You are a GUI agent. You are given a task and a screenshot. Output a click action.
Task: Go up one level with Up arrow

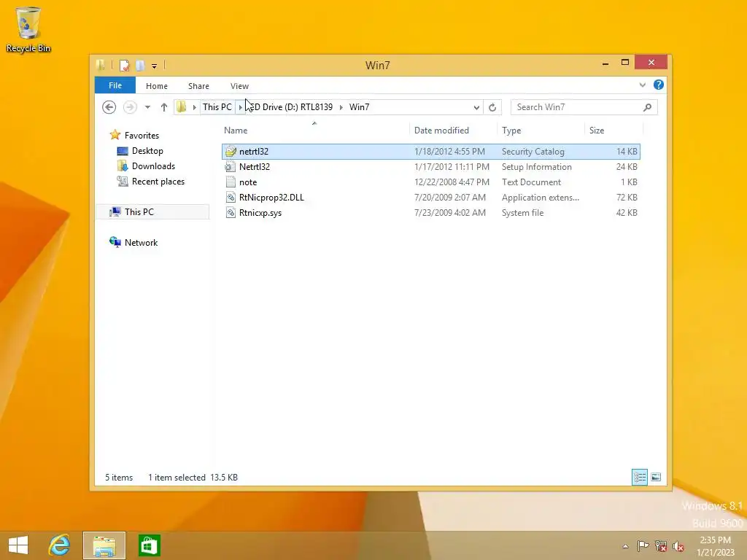164,107
